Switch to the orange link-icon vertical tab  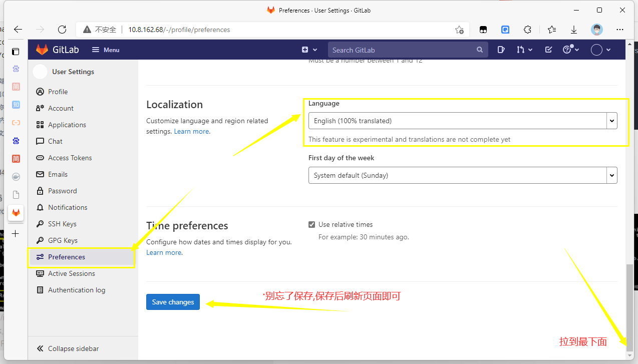click(16, 123)
